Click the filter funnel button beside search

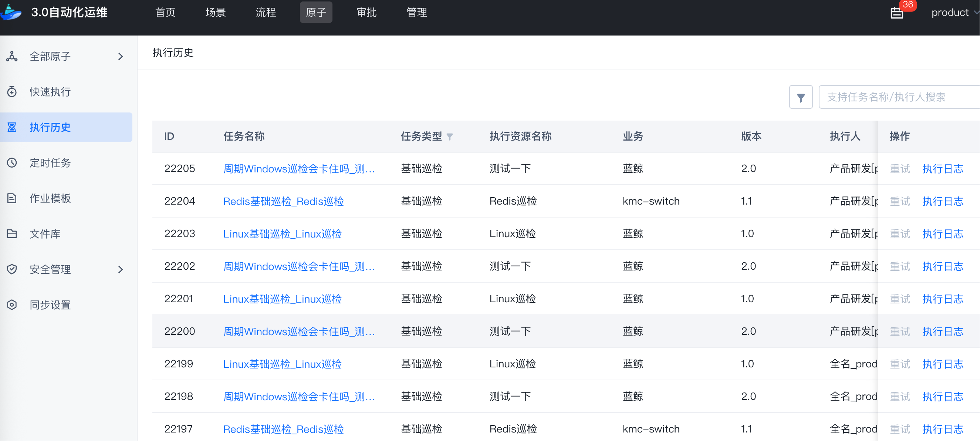[800, 97]
